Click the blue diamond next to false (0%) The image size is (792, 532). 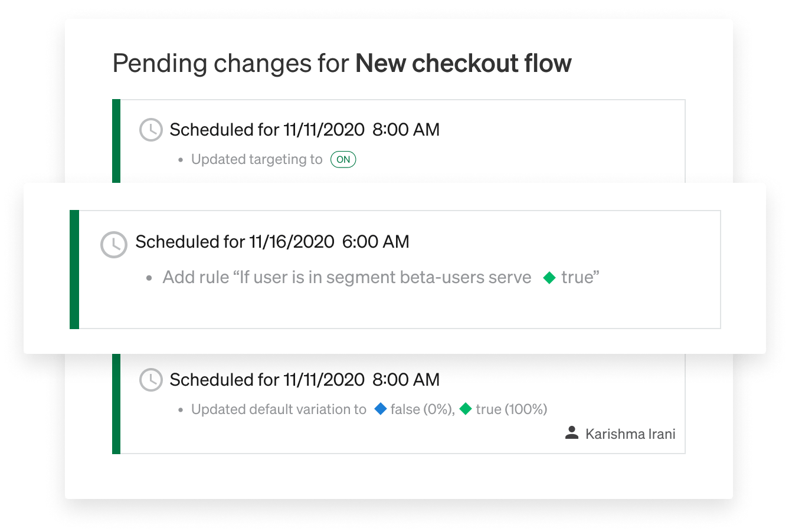click(381, 409)
